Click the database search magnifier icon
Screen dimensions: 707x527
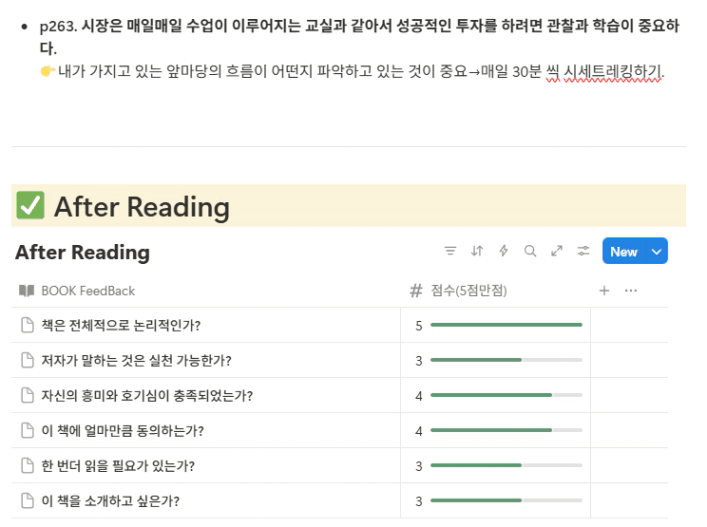click(530, 251)
